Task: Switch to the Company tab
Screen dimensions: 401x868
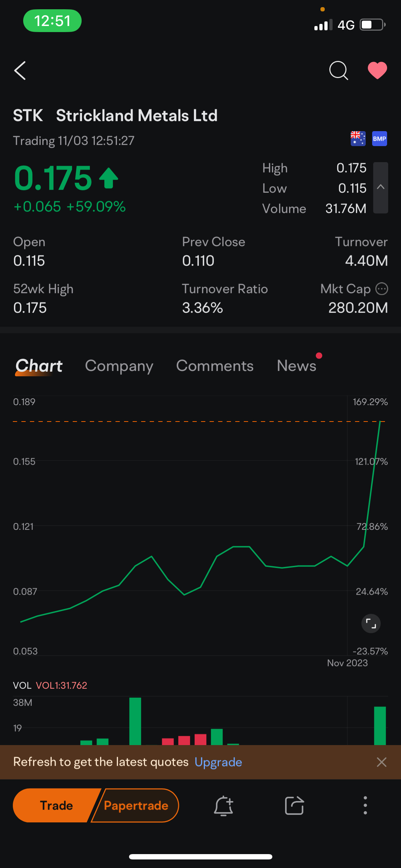Action: coord(119,366)
